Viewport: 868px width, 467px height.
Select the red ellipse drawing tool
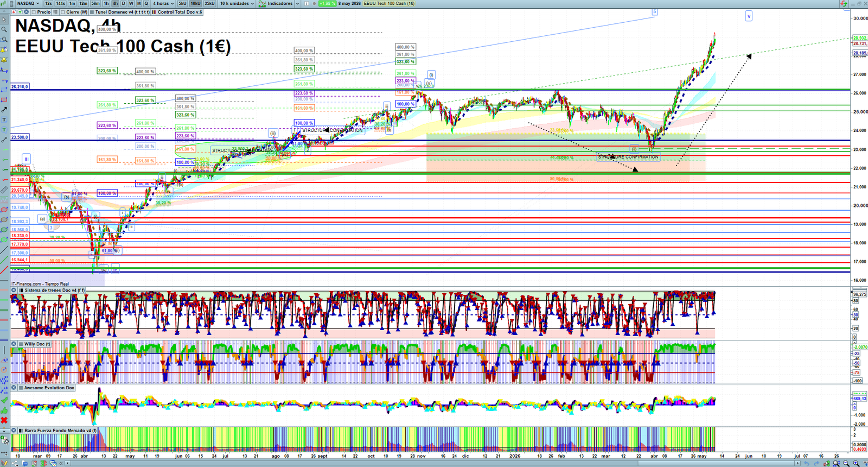pyautogui.click(x=4, y=210)
